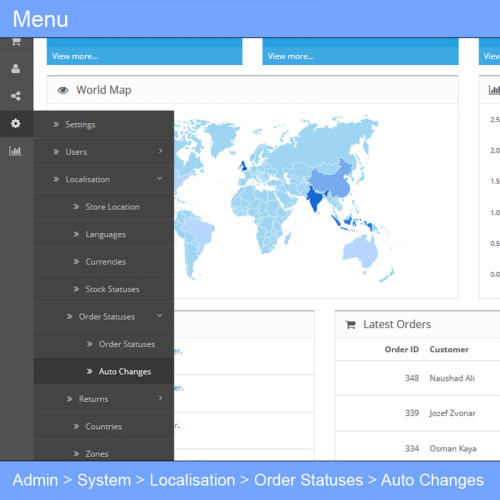Click Returns menu label
The width and height of the screenshot is (500, 500).
click(x=93, y=399)
